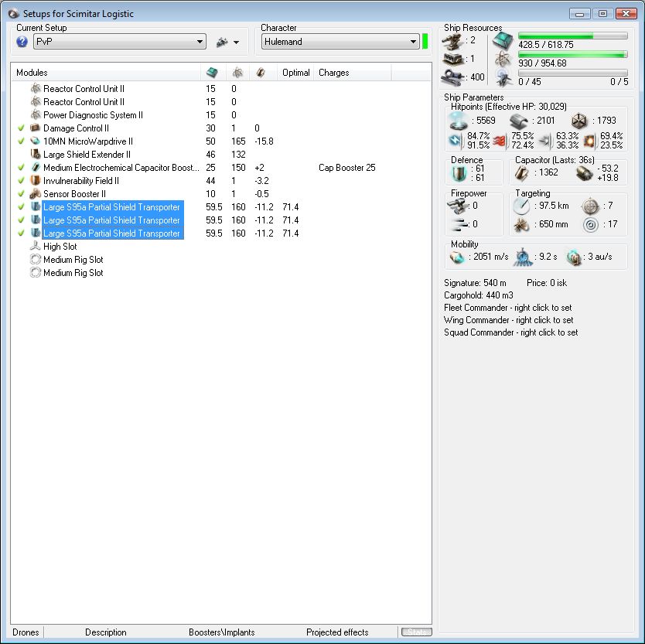The height and width of the screenshot is (644, 645).
Task: Expand the arrow menu beside ship icon
Action: click(x=236, y=43)
